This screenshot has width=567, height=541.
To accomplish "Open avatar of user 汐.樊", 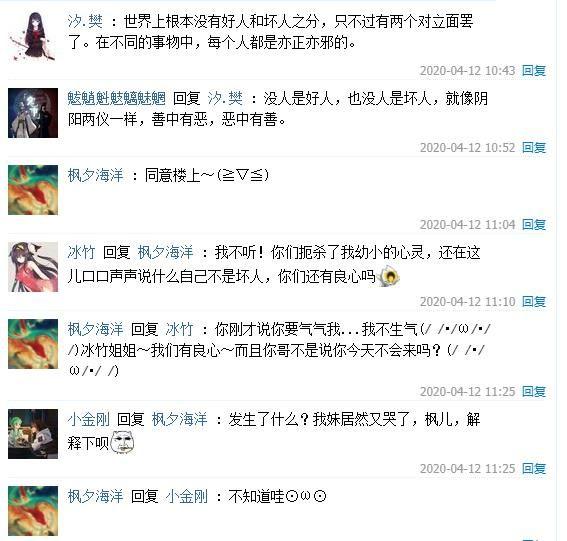I will [33, 36].
